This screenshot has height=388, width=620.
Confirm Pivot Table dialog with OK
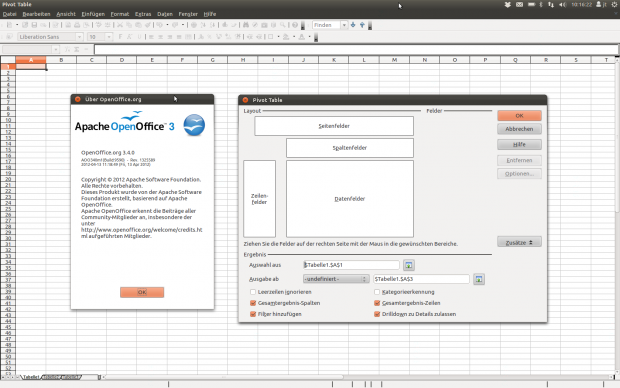click(x=519, y=115)
